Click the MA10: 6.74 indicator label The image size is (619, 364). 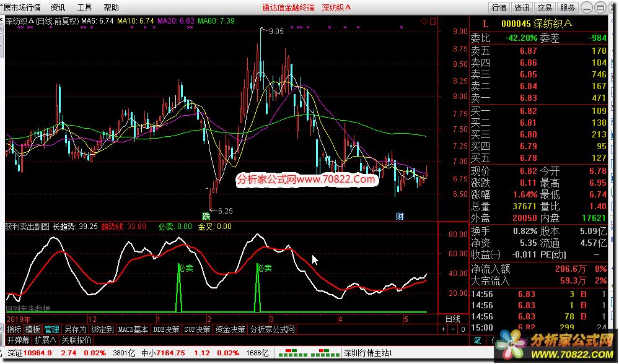[x=136, y=21]
